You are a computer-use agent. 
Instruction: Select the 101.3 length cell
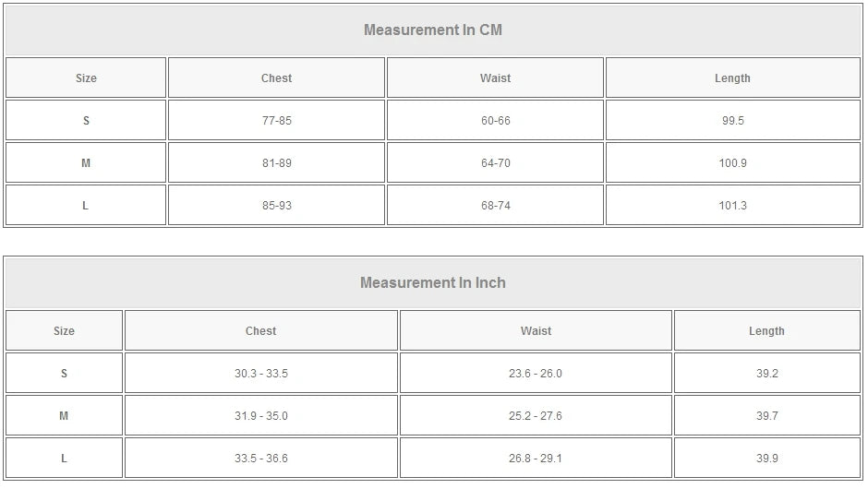pos(732,206)
